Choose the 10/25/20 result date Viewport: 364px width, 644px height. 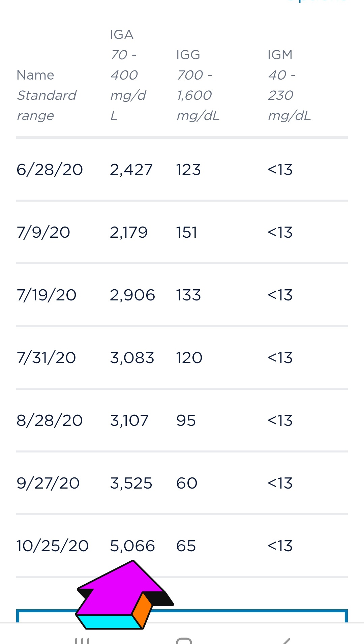click(53, 546)
